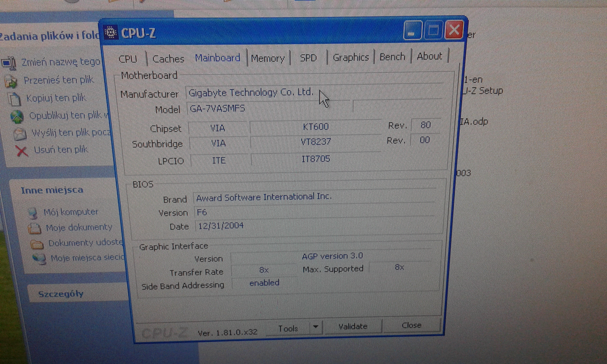This screenshot has width=607, height=364.
Task: Click the LPCIO value IT8705
Action: coord(316,159)
